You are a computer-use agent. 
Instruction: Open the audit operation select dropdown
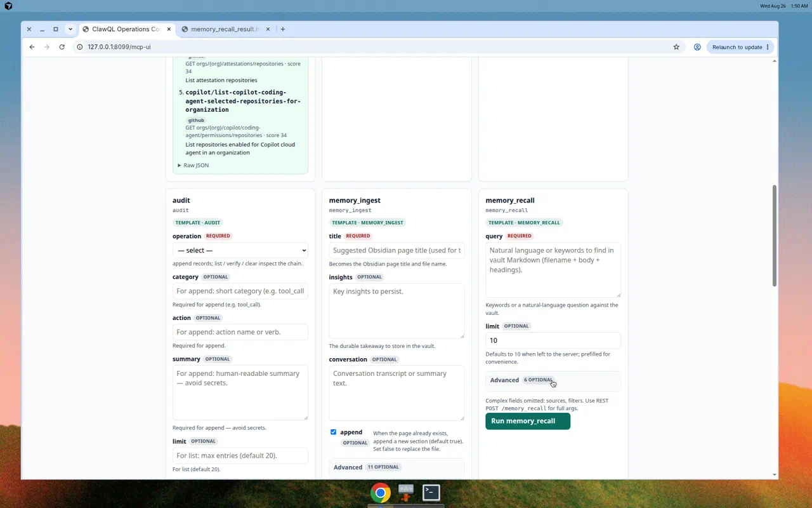[x=240, y=250]
